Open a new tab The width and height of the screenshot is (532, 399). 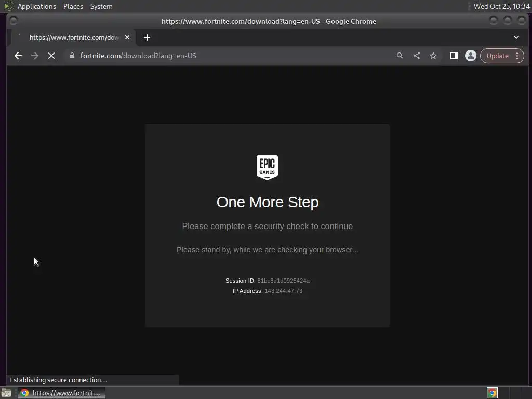[x=147, y=37]
